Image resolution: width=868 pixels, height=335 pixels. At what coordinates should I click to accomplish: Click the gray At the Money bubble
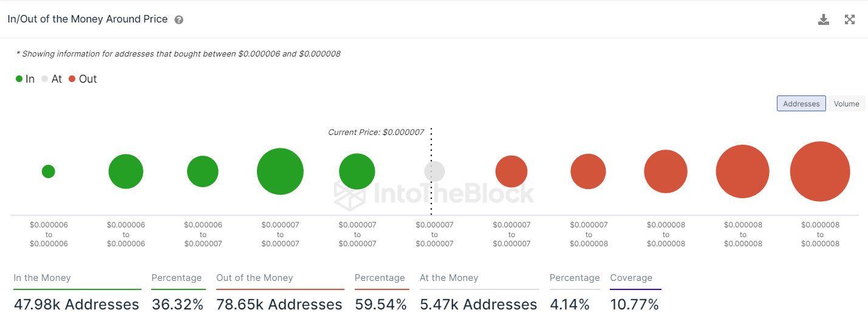pos(434,171)
